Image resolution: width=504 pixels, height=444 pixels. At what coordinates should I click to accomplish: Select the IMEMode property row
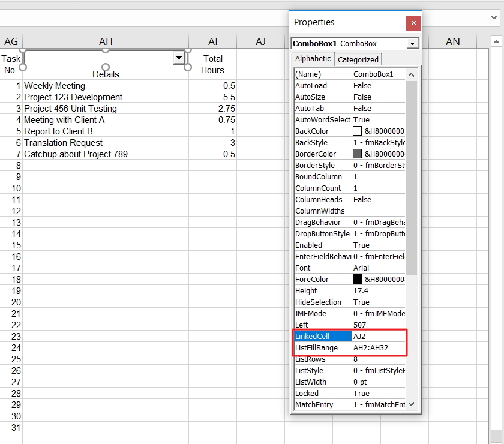[x=349, y=314]
